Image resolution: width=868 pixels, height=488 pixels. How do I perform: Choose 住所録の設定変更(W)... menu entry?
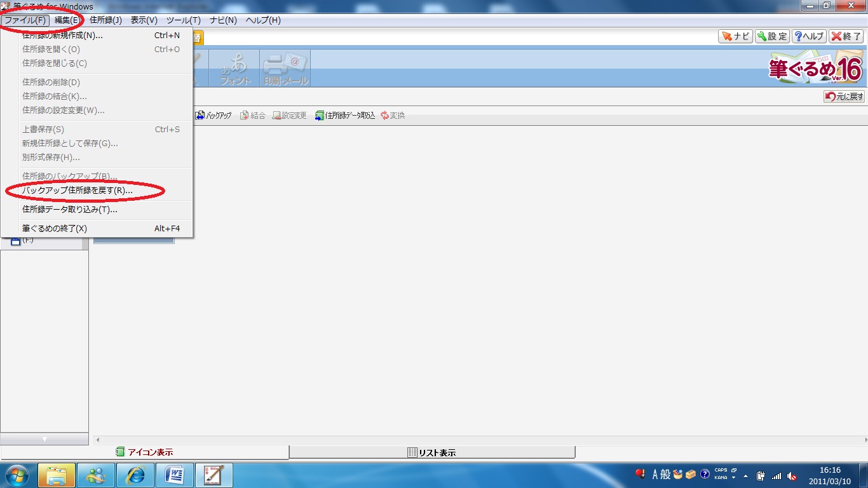(x=97, y=111)
